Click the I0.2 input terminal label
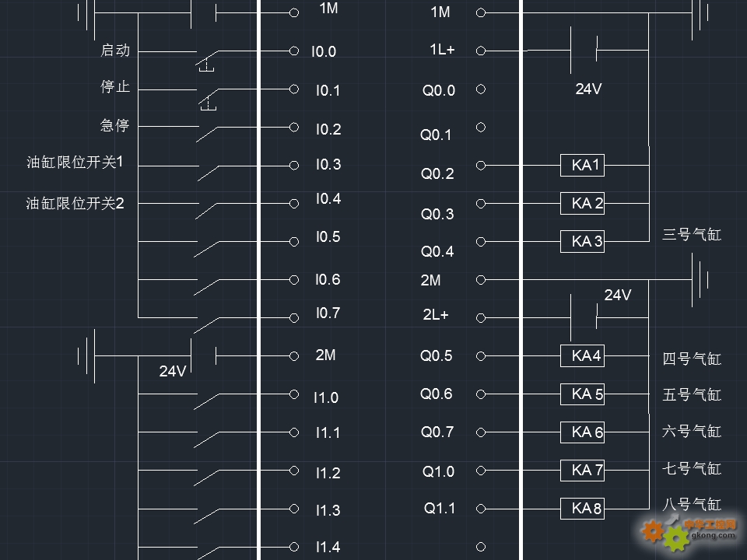 point(328,129)
